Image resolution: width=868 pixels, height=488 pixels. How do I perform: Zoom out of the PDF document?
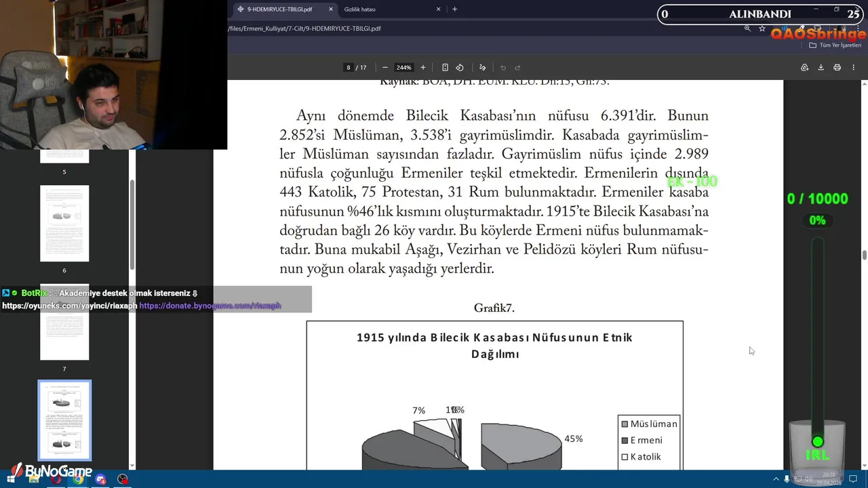[384, 68]
